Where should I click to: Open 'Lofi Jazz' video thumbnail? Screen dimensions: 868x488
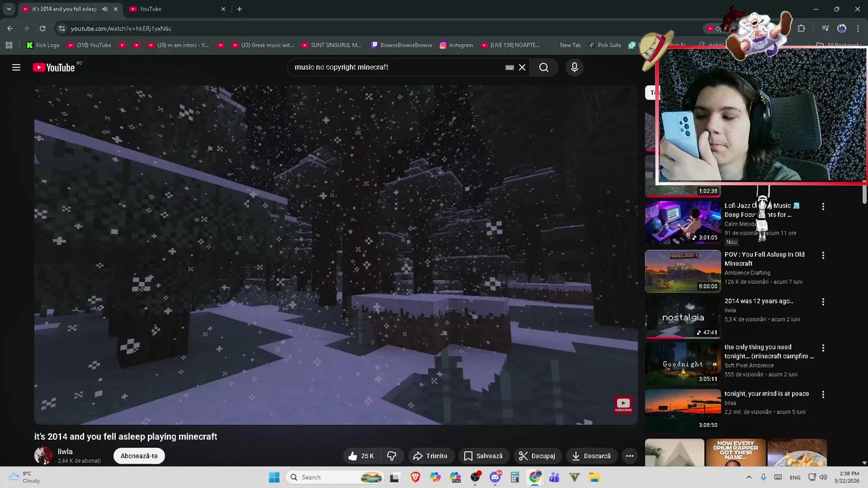tap(683, 222)
